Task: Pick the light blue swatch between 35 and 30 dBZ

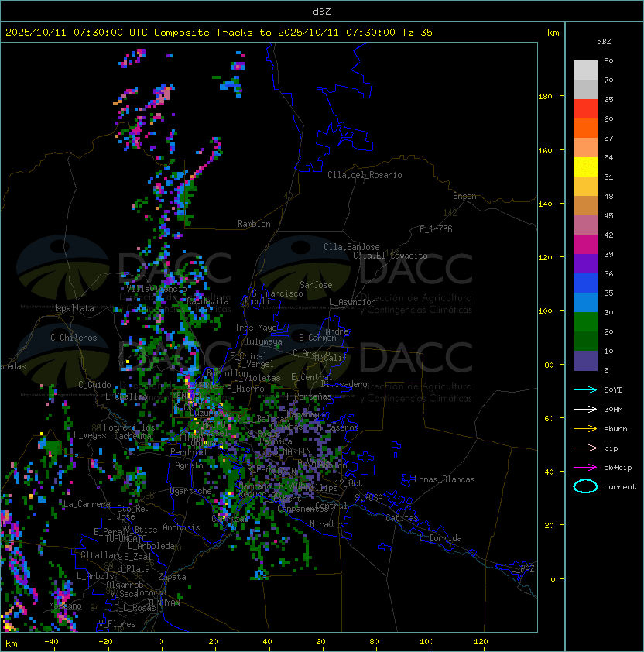Action: tap(585, 302)
